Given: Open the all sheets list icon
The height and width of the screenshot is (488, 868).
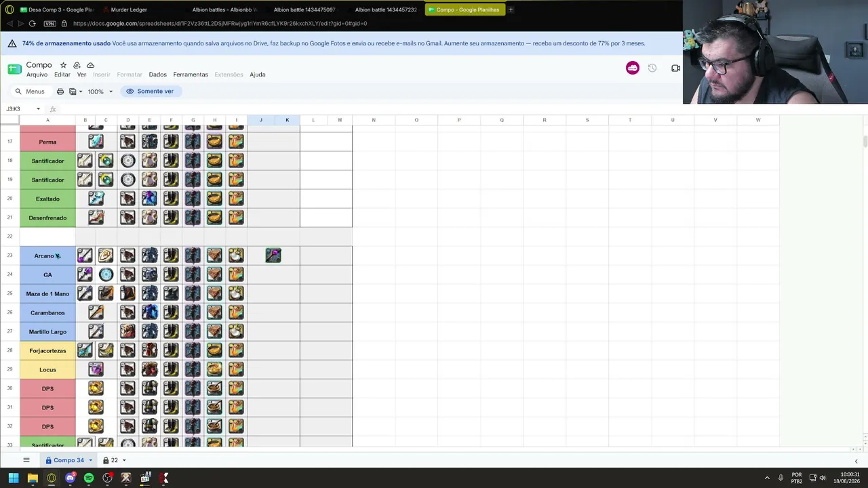Looking at the screenshot, I should pyautogui.click(x=26, y=460).
